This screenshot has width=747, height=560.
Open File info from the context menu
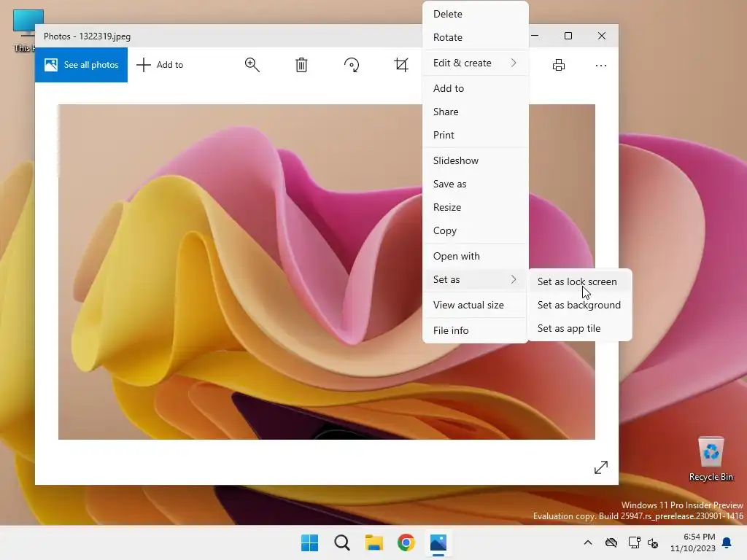(x=475, y=330)
